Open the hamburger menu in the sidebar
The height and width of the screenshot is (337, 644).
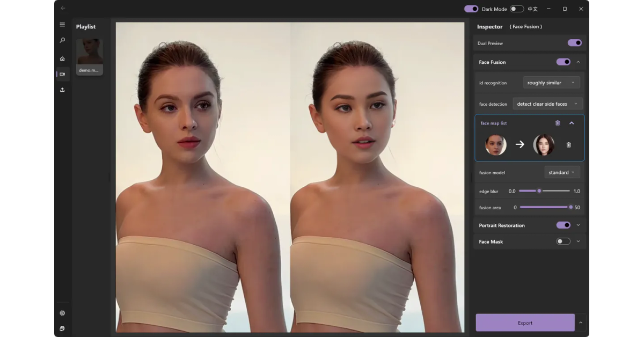click(62, 25)
